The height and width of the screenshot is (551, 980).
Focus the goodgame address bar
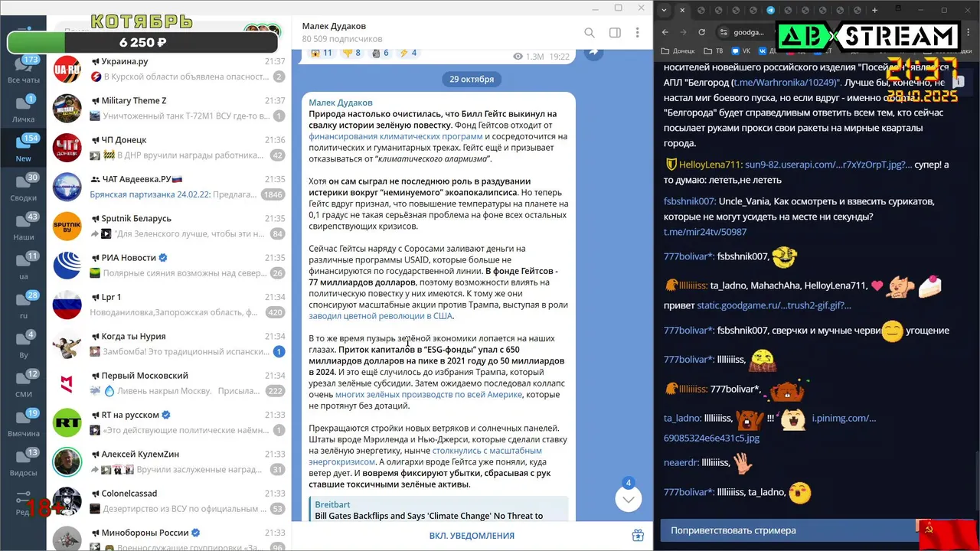point(748,32)
